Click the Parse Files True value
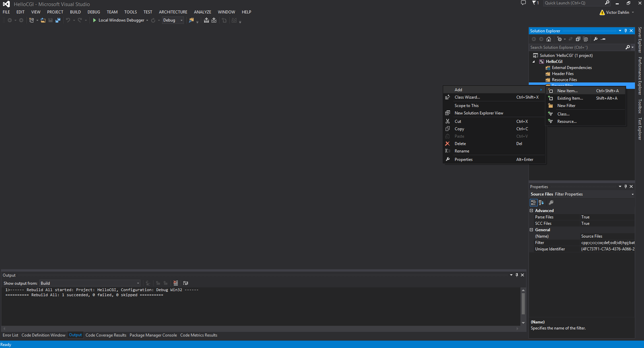The image size is (644, 348). [x=607, y=217]
